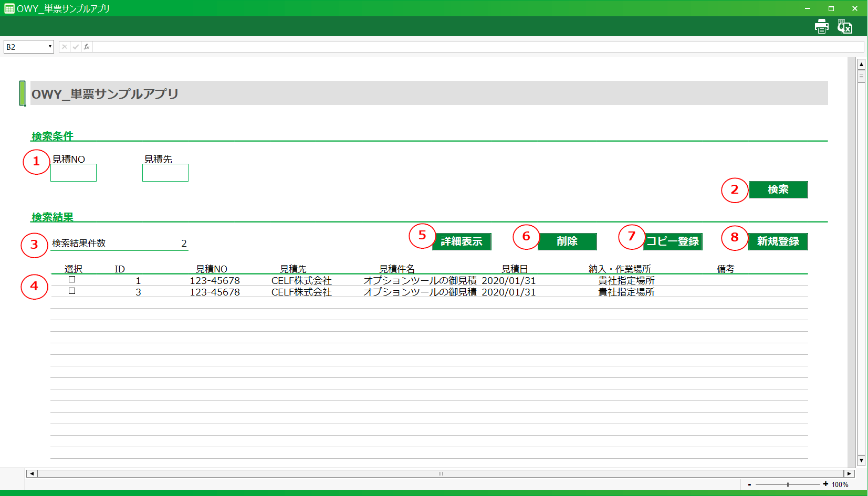Viewport: 868px width, 496px height.
Task: Check the selection box for ID 1
Action: [72, 280]
